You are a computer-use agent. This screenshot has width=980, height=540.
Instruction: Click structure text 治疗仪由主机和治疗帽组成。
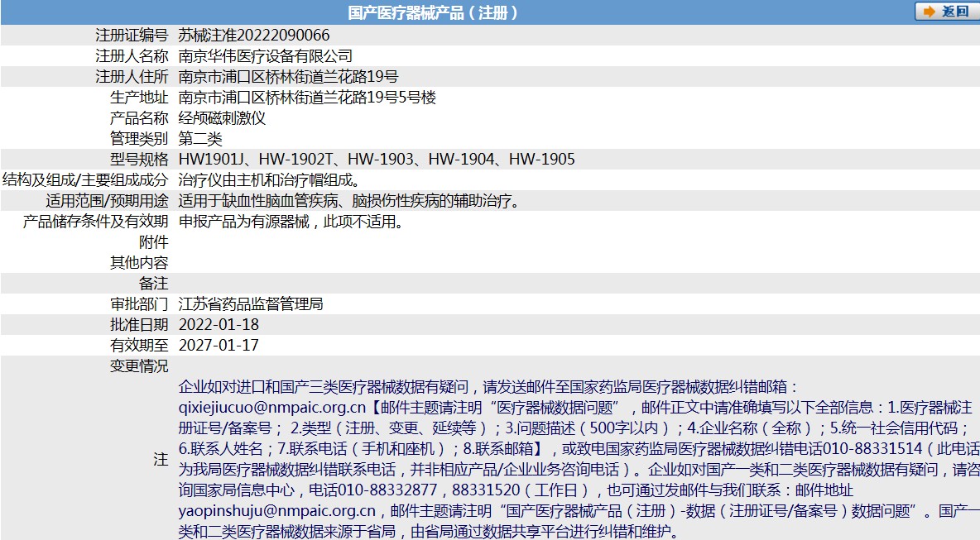click(x=270, y=180)
